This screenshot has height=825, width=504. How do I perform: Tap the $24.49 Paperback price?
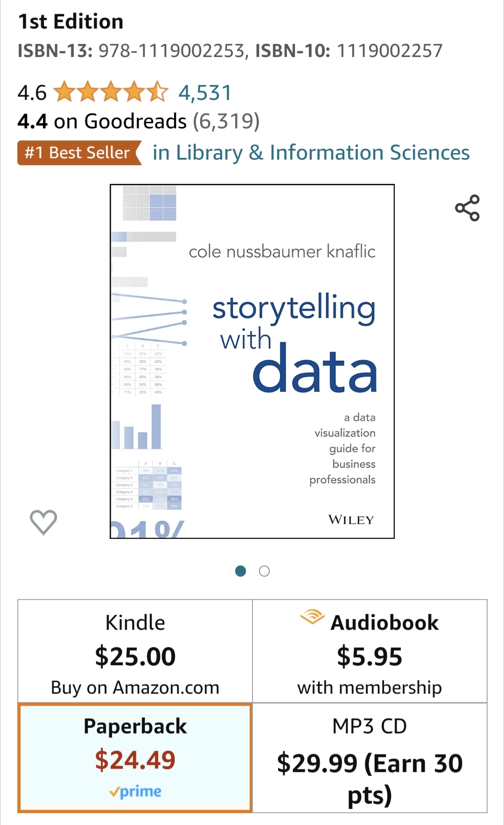135,760
